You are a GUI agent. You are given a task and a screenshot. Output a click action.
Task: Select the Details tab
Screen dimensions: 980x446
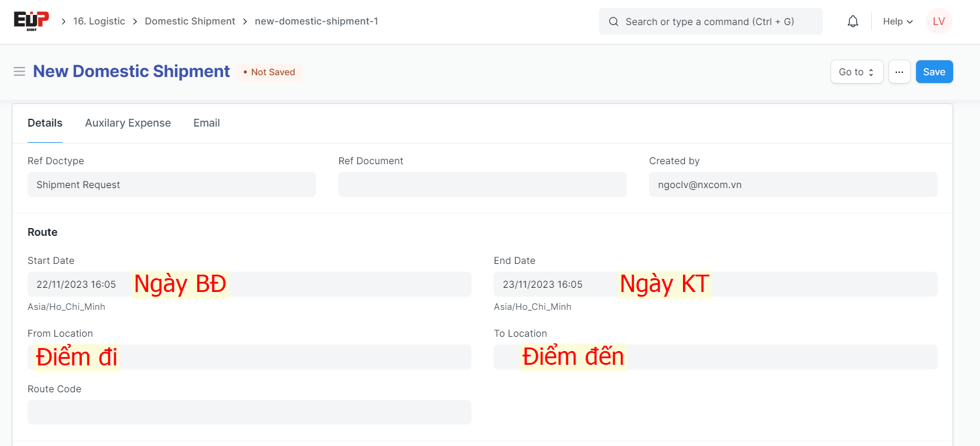coord(45,123)
